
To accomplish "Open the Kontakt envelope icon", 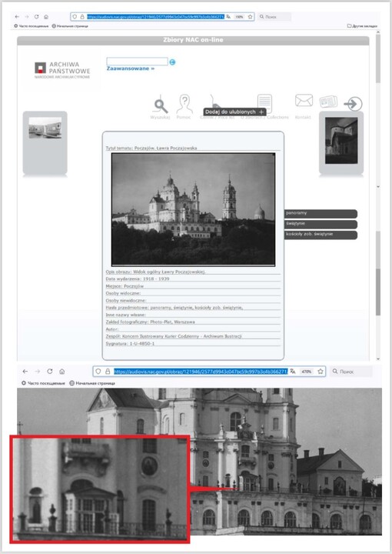I will coord(304,101).
